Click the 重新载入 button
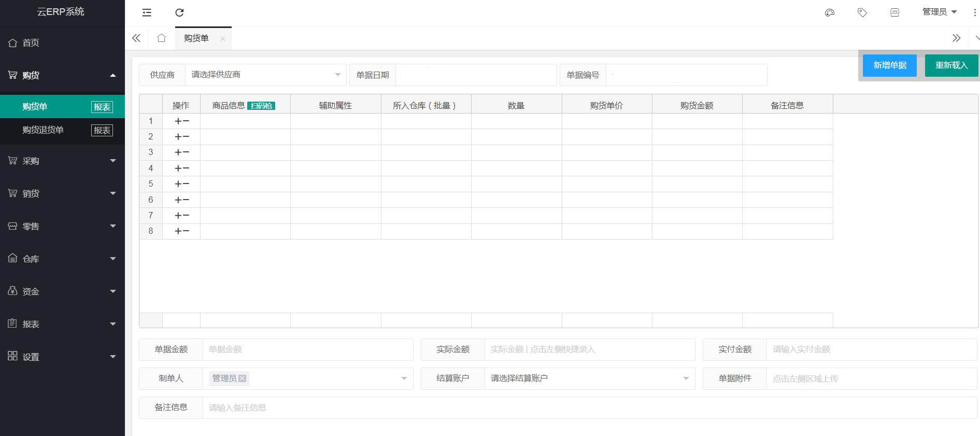Screen dimensions: 980x436 coord(951,65)
